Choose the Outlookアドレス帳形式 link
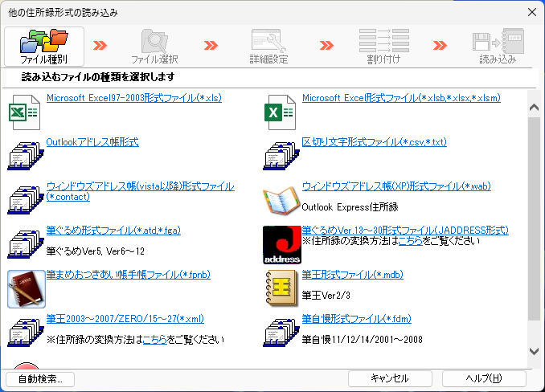The height and width of the screenshot is (392, 545). pyautogui.click(x=92, y=142)
